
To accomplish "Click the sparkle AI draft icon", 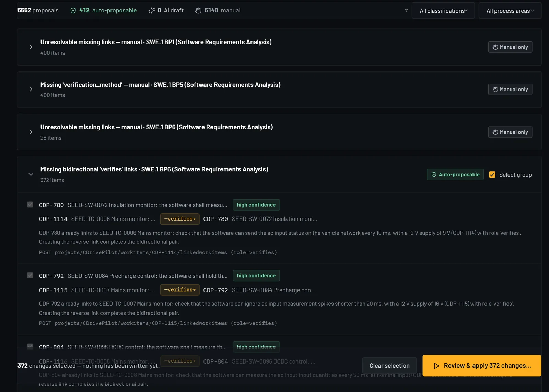I will (x=151, y=11).
